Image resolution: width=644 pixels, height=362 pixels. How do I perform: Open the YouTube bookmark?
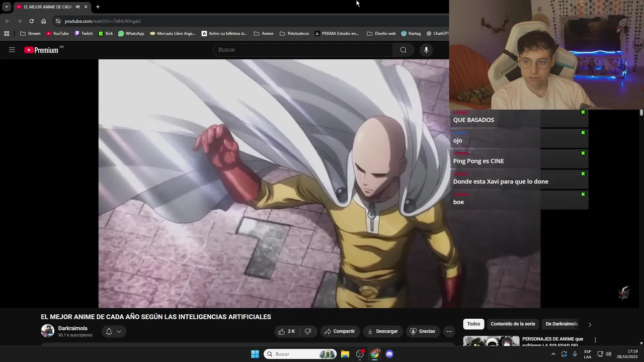coord(57,34)
